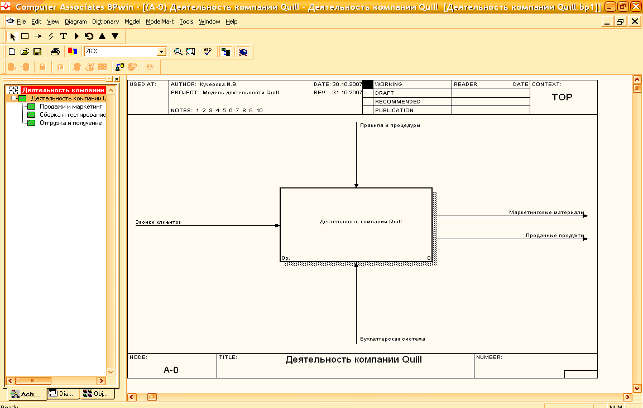Select the Pointer tool
This screenshot has width=643, height=408.
(x=12, y=36)
